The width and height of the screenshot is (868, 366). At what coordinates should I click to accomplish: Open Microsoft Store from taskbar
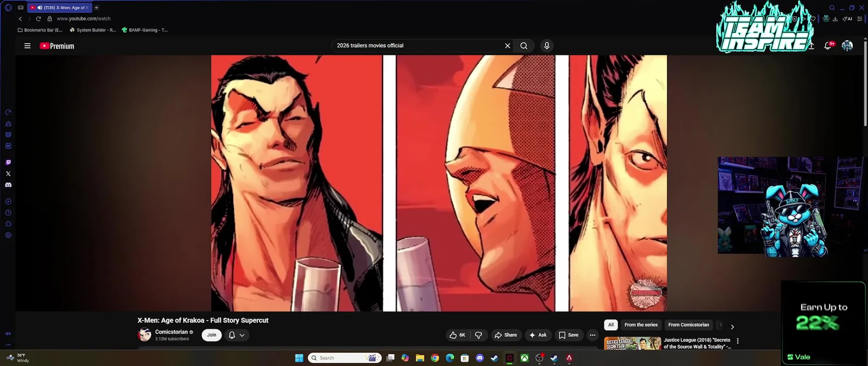(x=465, y=358)
